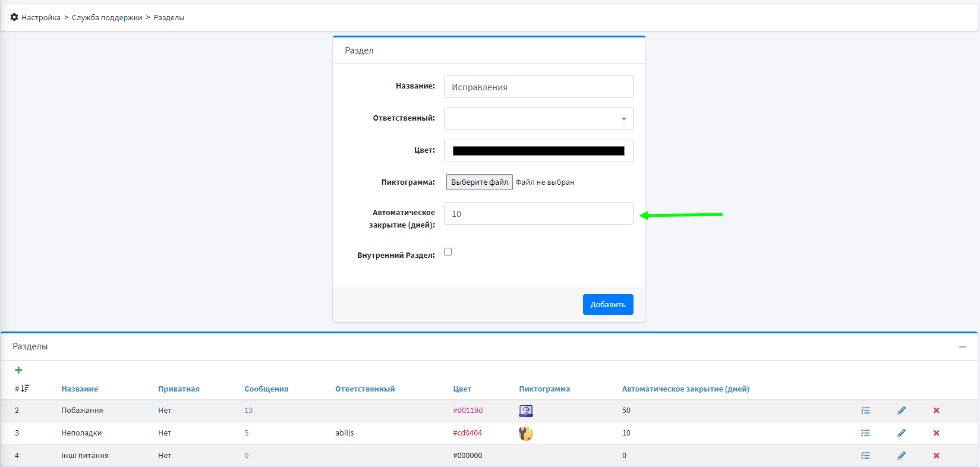
Task: Open the black Цвет color picker
Action: pos(538,151)
